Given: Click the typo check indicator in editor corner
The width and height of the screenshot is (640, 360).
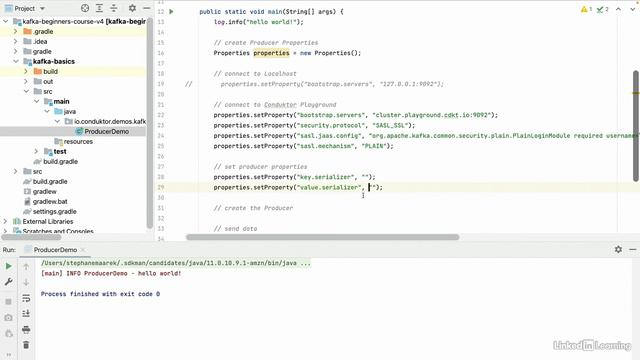Looking at the screenshot, I should [x=602, y=9].
